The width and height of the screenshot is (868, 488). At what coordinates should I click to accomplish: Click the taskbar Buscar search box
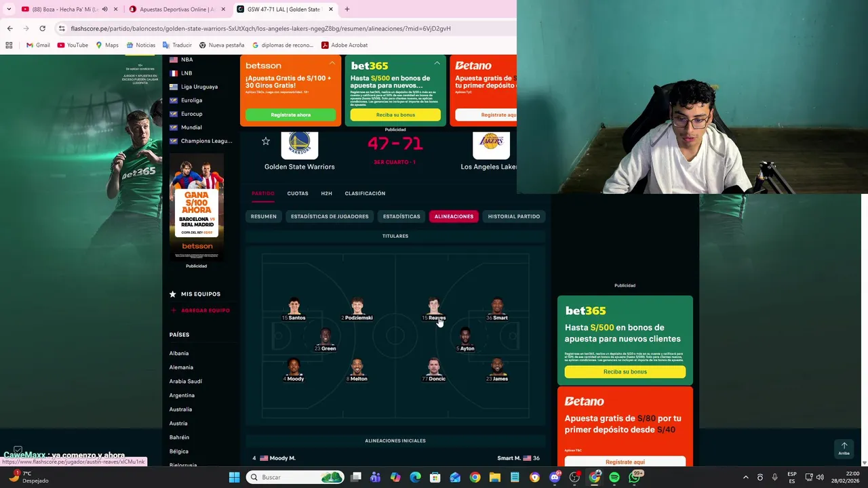pyautogui.click(x=294, y=477)
